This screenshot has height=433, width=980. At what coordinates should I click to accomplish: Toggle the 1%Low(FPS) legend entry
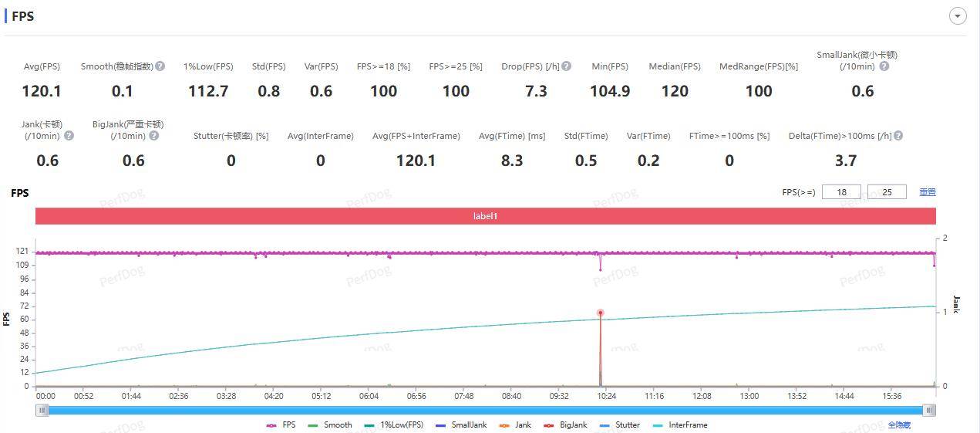(x=394, y=425)
